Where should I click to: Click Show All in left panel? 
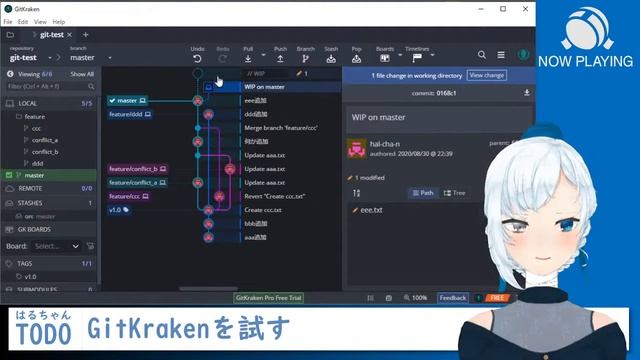[82, 74]
